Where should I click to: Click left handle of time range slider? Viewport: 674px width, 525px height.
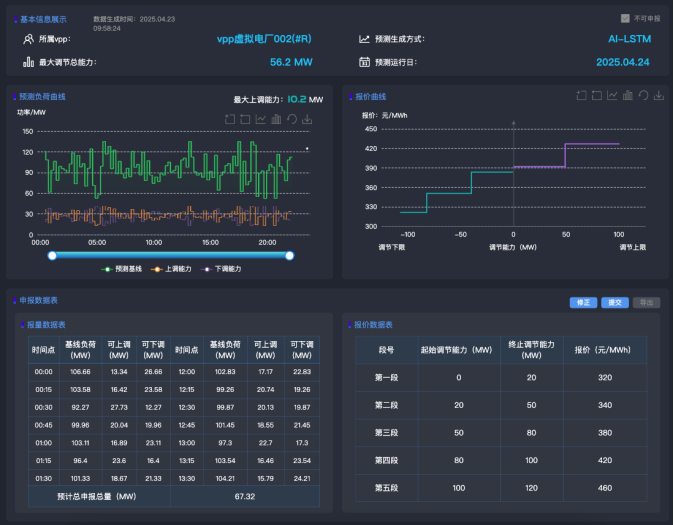52,255
